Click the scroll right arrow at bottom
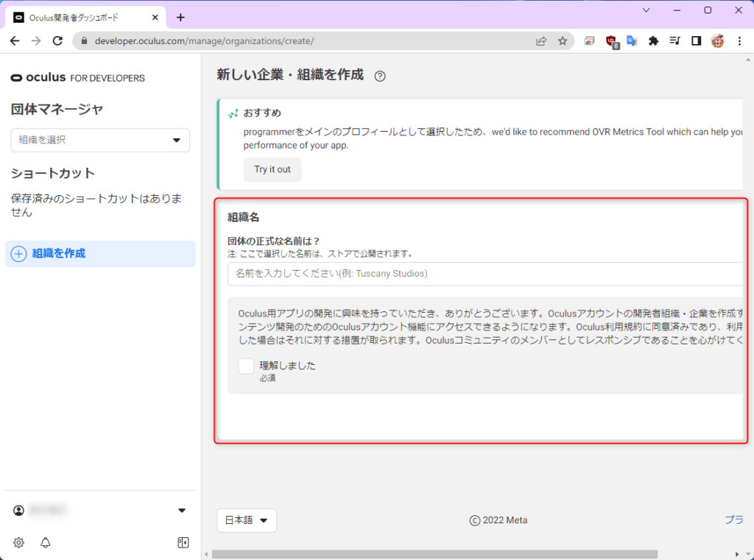The image size is (754, 560). pos(736,554)
